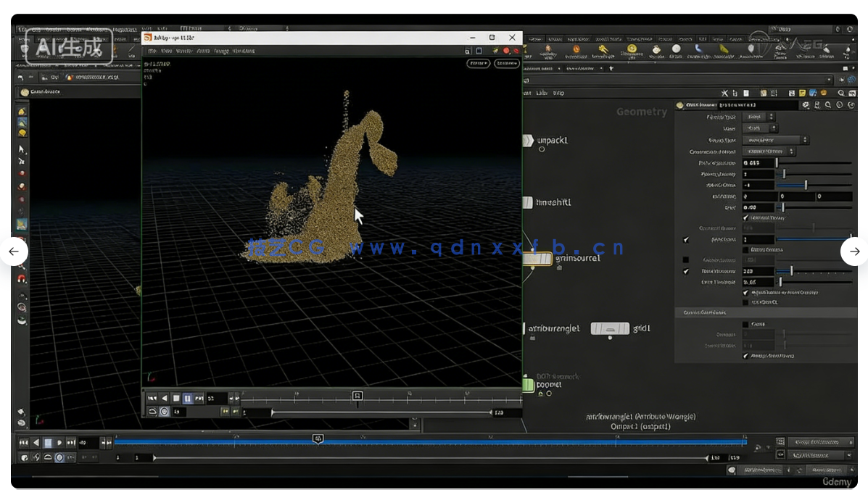Toggle the checkbox below the Geometry sliders

(746, 217)
